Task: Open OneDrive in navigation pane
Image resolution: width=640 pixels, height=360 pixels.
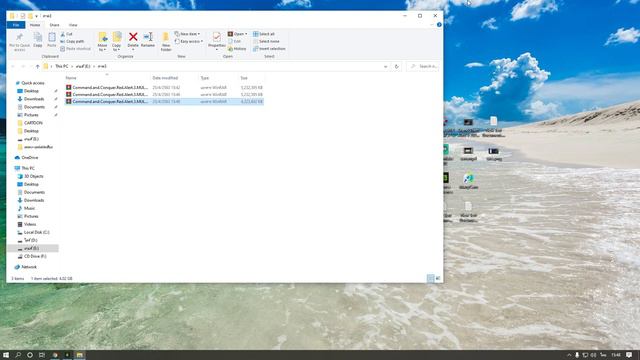Action: point(29,158)
